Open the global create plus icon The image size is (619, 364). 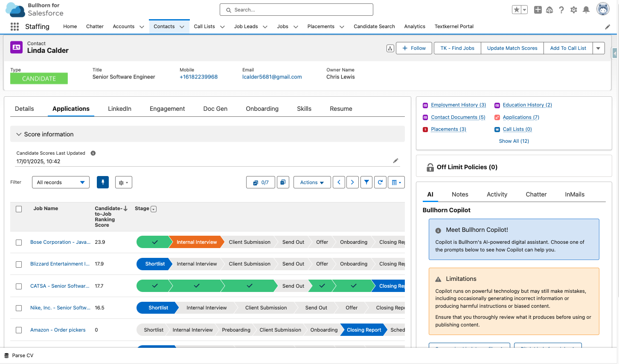(538, 10)
